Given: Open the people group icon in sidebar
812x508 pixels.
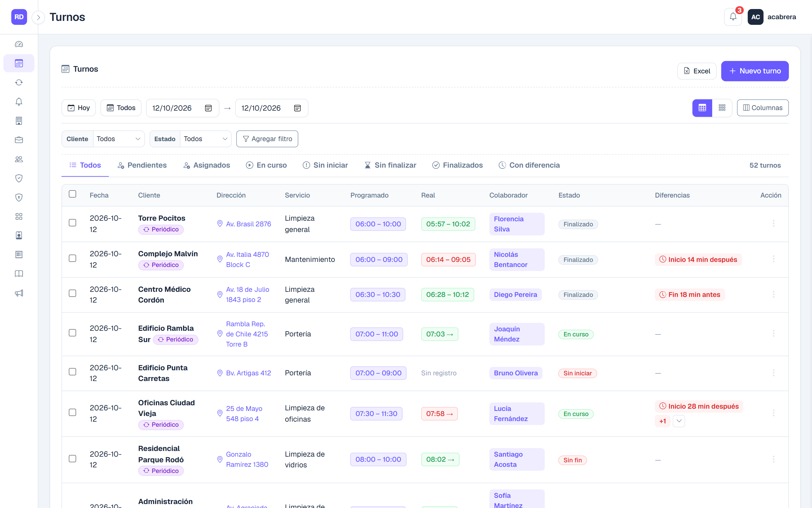Looking at the screenshot, I should tap(19, 159).
